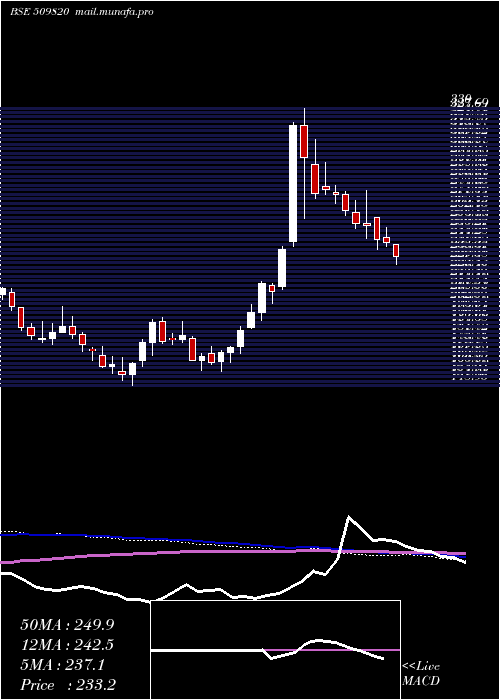
Task: Click the BSE 509820 ticker text
Action: pyautogui.click(x=39, y=12)
